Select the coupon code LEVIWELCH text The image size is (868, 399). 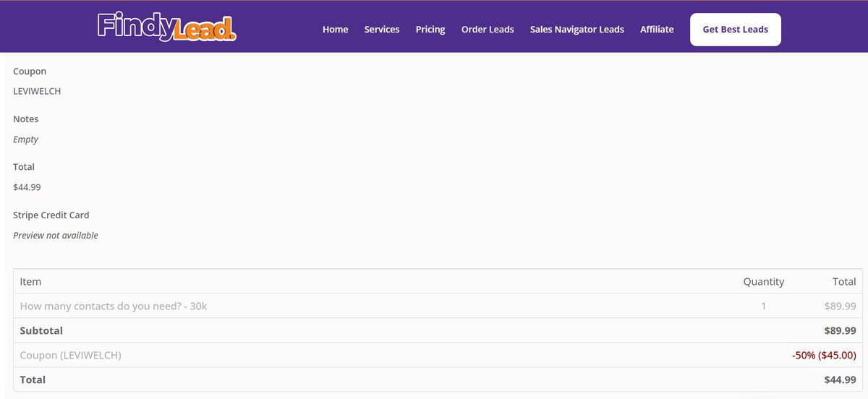pyautogui.click(x=37, y=92)
